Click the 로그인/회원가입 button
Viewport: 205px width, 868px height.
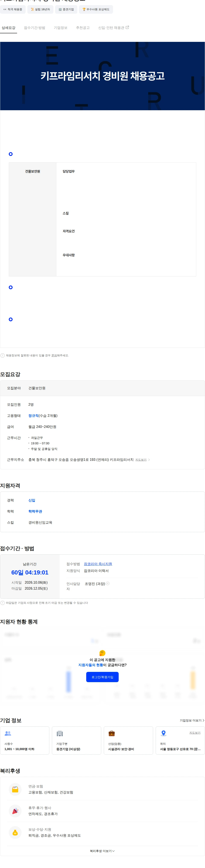[102, 677]
